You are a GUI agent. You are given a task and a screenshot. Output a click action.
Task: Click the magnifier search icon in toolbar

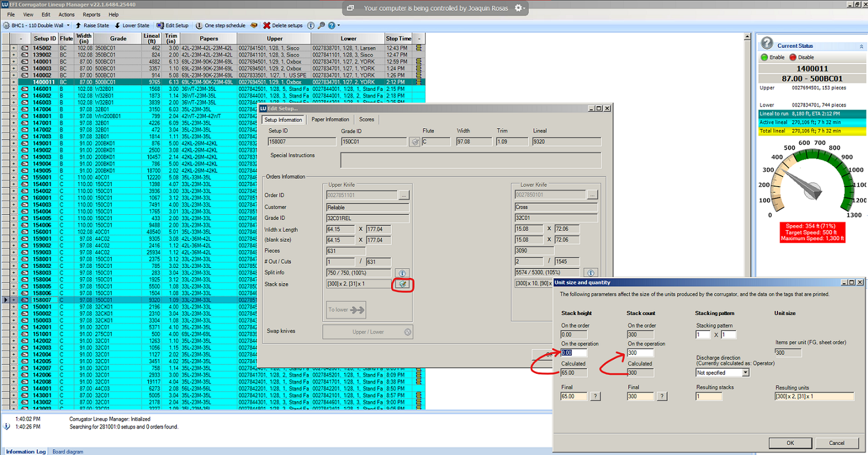click(x=321, y=25)
